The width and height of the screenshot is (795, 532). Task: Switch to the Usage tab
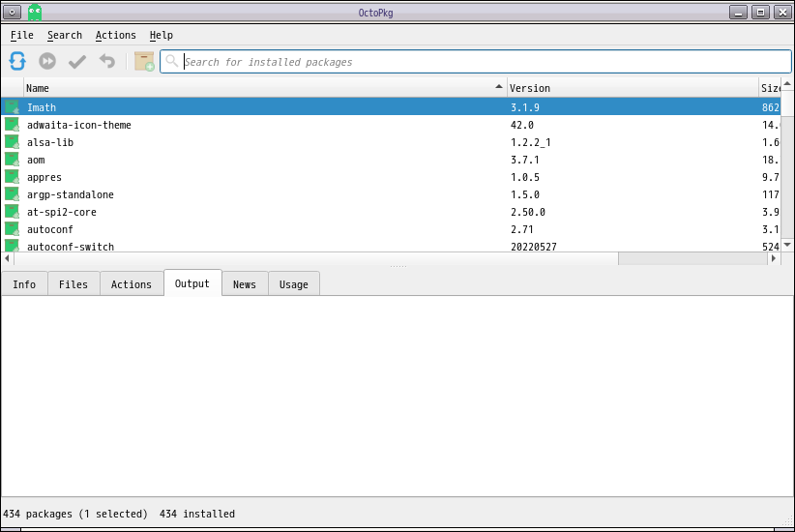(294, 284)
